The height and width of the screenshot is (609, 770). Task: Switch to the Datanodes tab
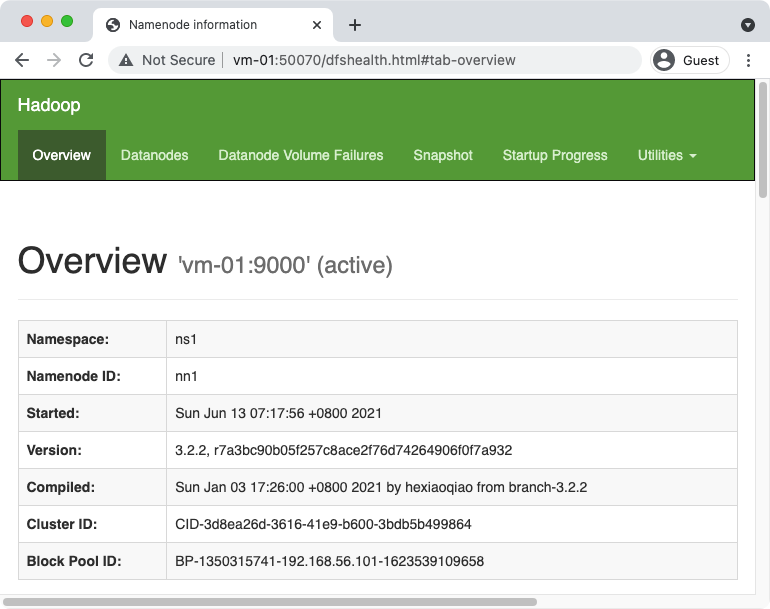tap(154, 155)
